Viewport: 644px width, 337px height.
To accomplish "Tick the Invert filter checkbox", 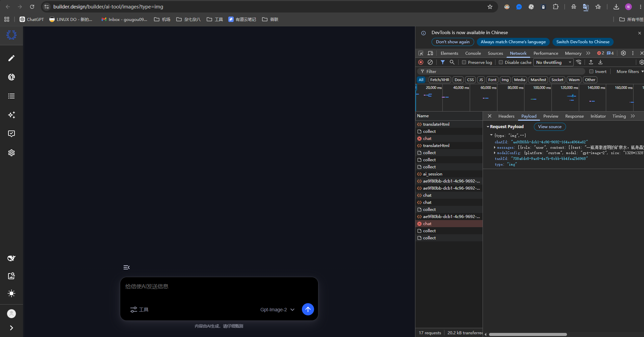I will click(x=591, y=71).
